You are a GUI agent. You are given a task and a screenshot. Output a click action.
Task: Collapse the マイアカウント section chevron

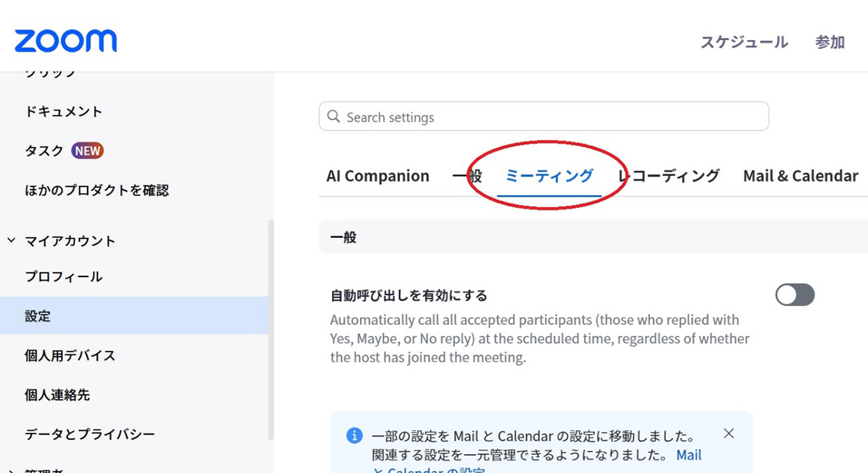11,241
